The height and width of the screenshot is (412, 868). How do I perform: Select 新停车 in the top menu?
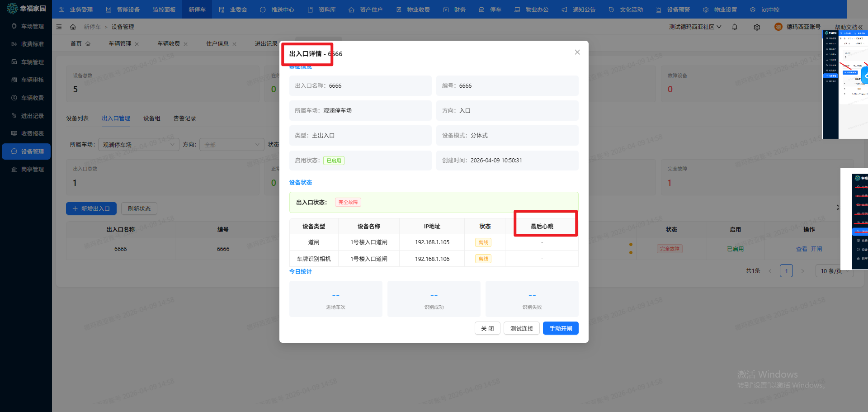click(x=197, y=9)
